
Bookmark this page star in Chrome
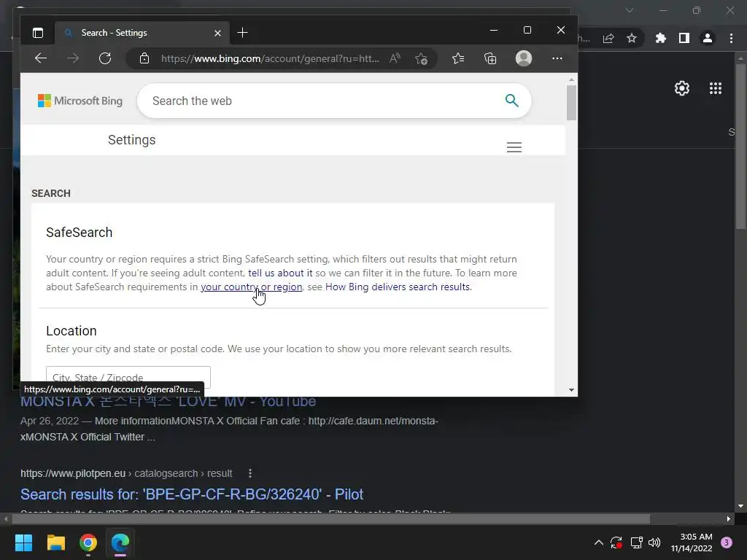pos(632,38)
